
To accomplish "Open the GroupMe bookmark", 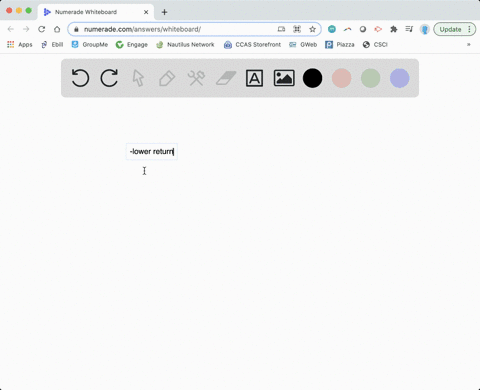I will pyautogui.click(x=90, y=45).
